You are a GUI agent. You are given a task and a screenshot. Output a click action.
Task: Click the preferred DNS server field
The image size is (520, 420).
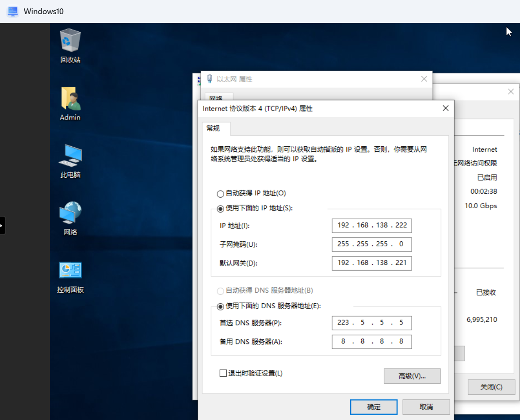click(x=371, y=323)
